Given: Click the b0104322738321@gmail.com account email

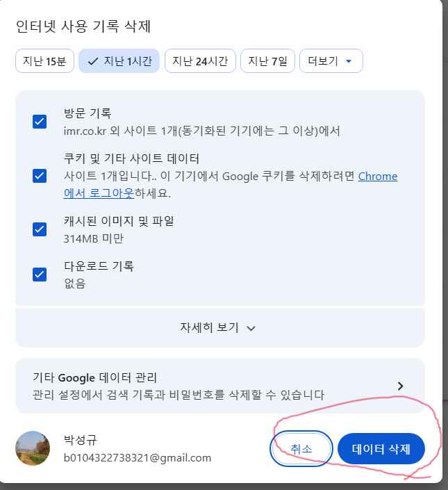Looking at the screenshot, I should 137,457.
